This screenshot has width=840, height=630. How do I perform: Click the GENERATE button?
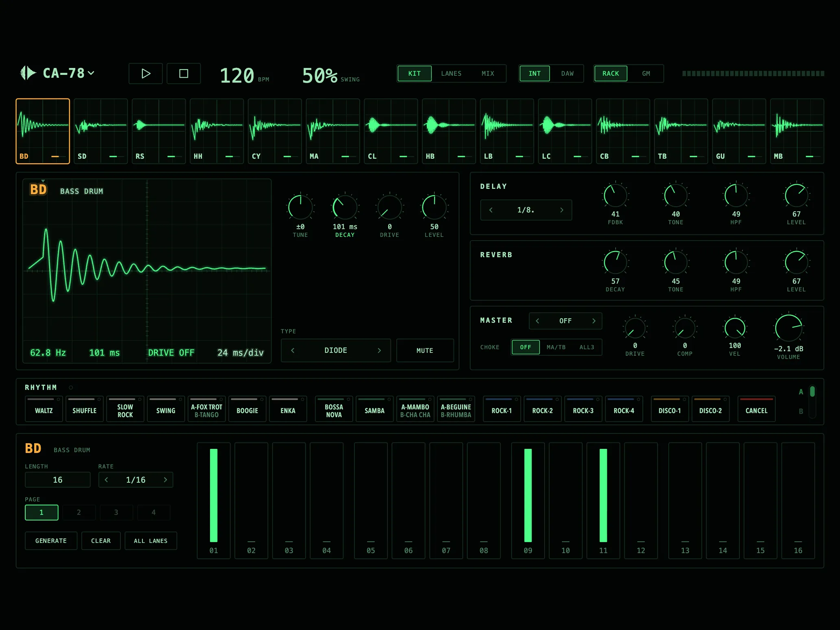pyautogui.click(x=51, y=541)
